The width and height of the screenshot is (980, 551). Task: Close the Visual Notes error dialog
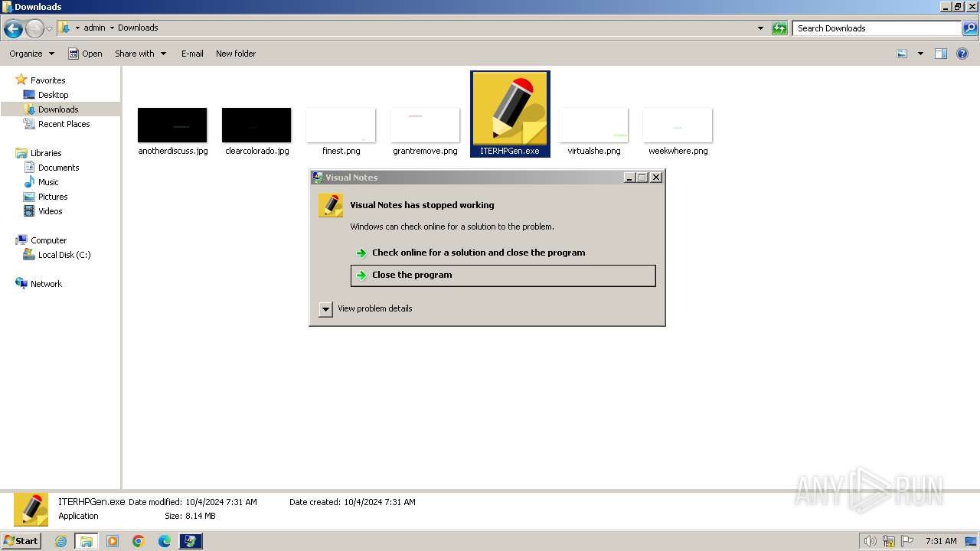pyautogui.click(x=656, y=178)
